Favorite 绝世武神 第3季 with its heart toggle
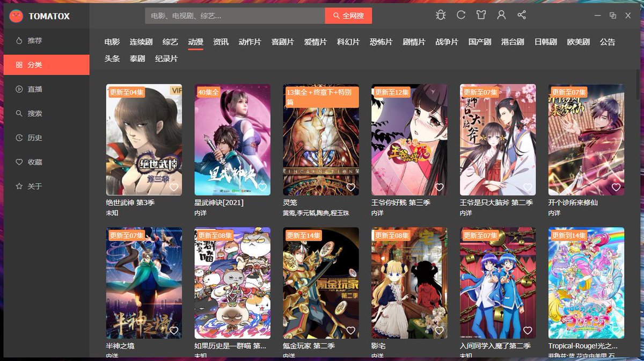The width and height of the screenshot is (644, 361). [x=175, y=187]
